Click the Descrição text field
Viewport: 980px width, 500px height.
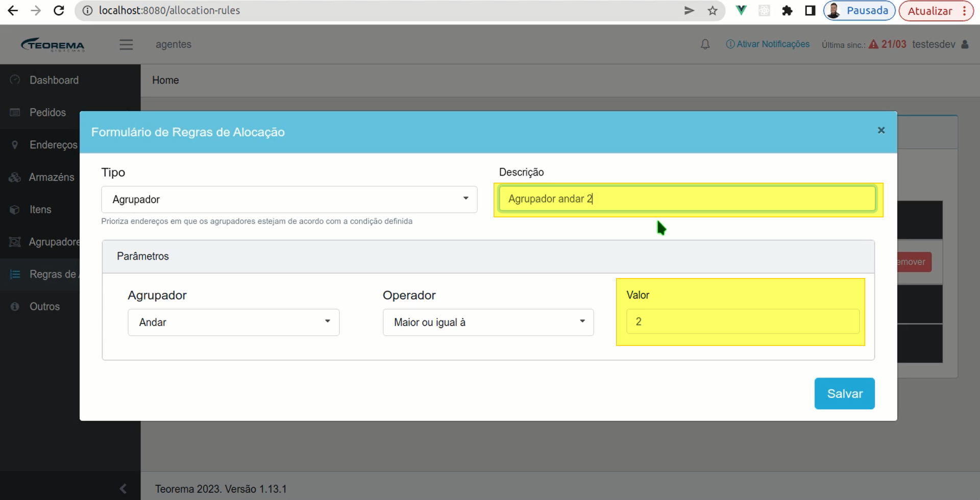[687, 199]
